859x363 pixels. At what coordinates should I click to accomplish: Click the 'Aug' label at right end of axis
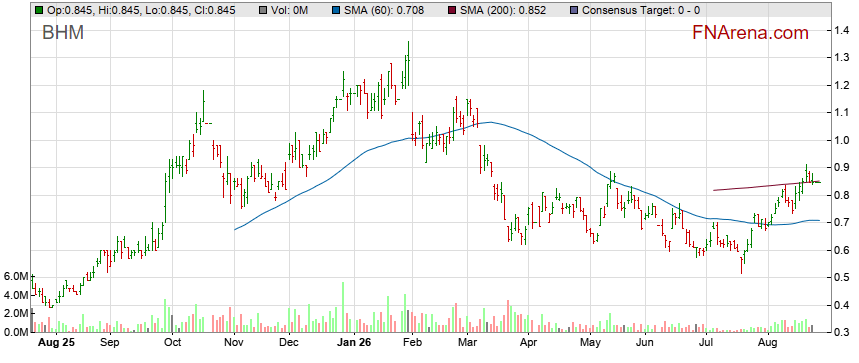pyautogui.click(x=768, y=343)
